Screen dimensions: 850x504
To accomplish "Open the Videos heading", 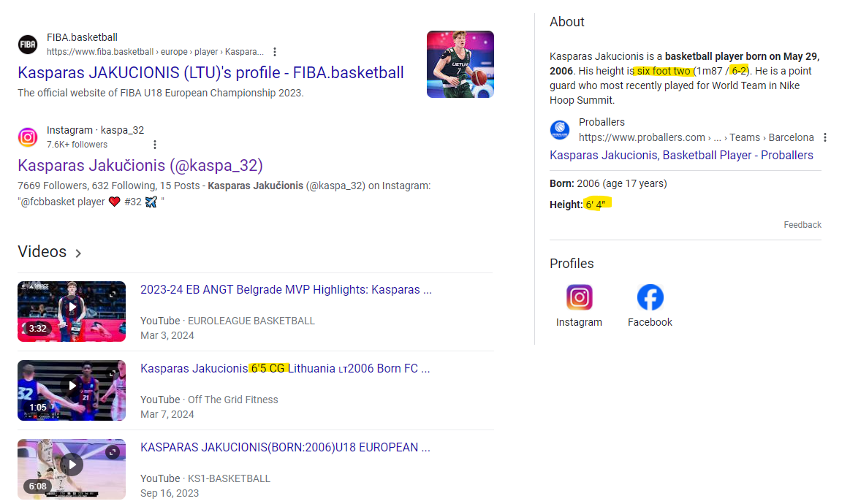I will pos(42,251).
